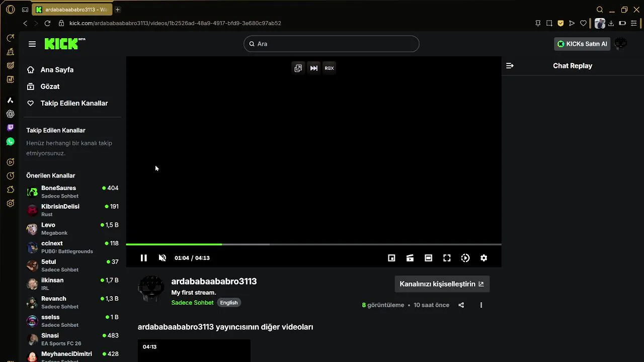Open the user profile avatar menu
The height and width of the screenshot is (362, 644).
pos(620,44)
